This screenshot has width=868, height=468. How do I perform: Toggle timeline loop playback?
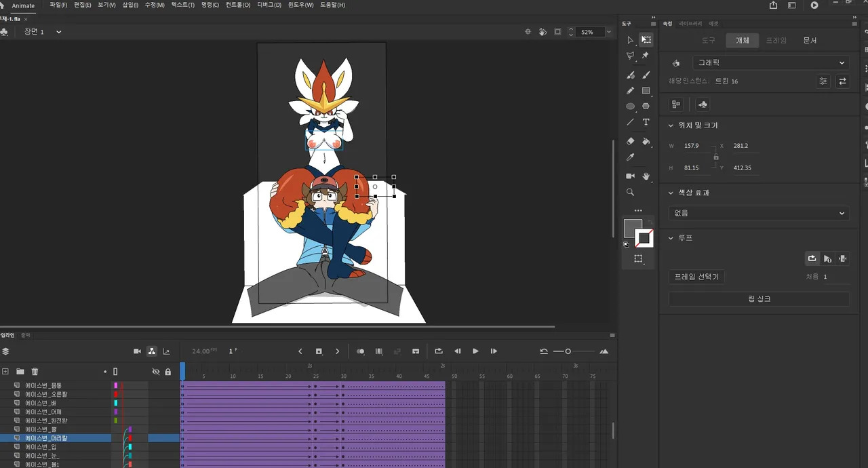pos(439,351)
